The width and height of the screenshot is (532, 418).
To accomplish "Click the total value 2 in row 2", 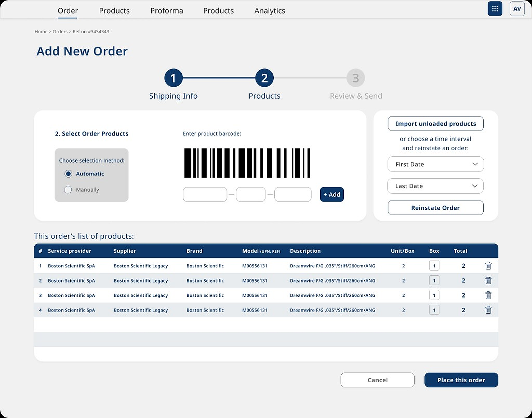I will tap(463, 281).
